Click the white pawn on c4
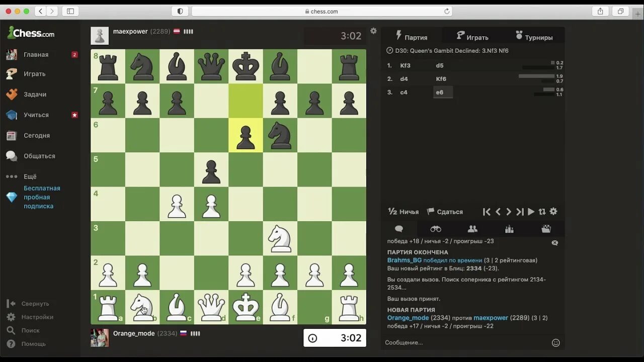The height and width of the screenshot is (362, 644). tap(177, 204)
